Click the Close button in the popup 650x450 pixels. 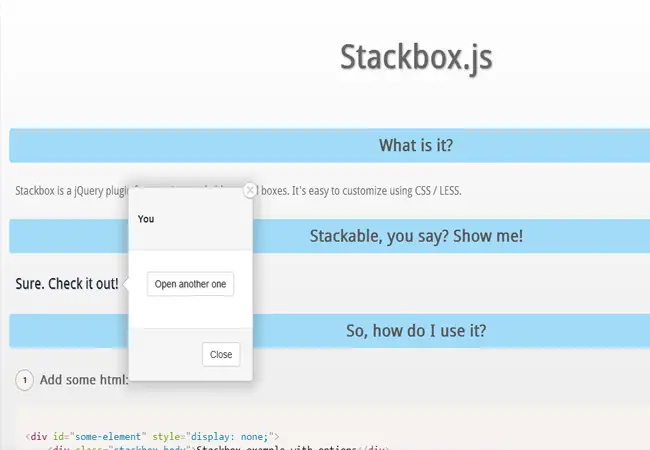coord(221,354)
